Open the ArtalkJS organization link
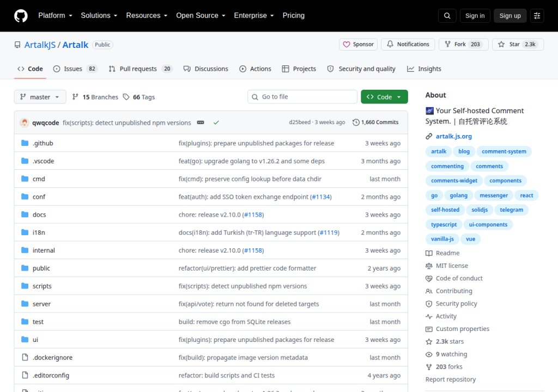 click(x=40, y=45)
